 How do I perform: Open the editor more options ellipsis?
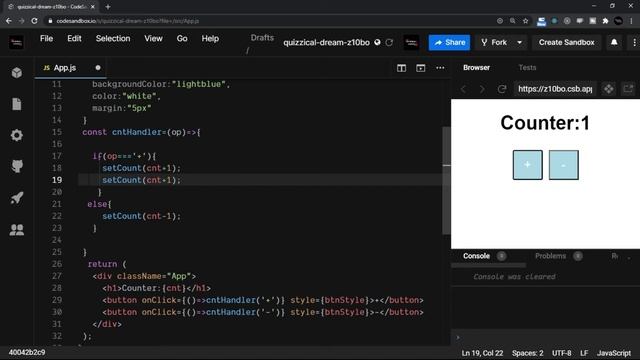pyautogui.click(x=440, y=68)
